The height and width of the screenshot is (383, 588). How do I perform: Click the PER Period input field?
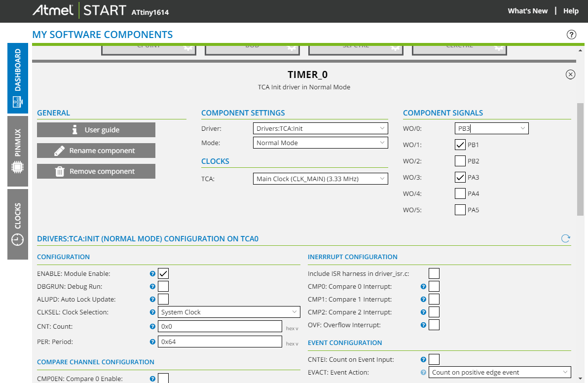coord(220,342)
